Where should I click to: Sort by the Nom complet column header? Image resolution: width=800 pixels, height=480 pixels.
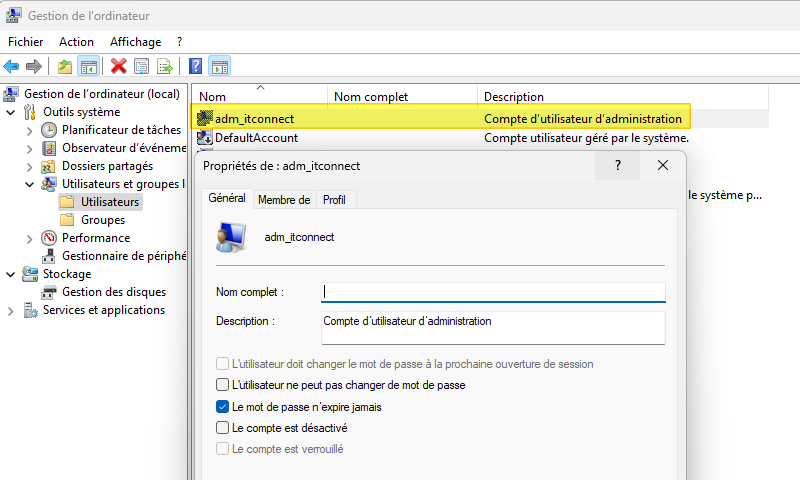pos(402,96)
